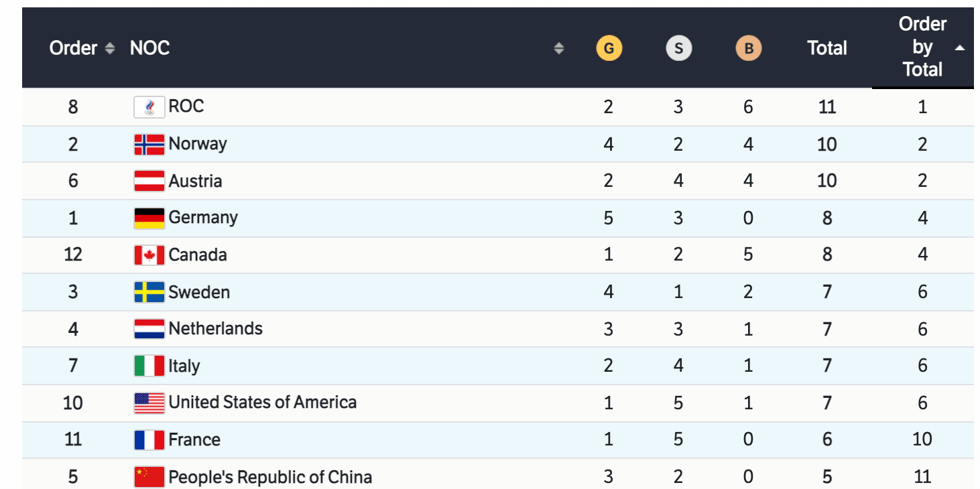
Task: Open the France country link
Action: click(194, 440)
